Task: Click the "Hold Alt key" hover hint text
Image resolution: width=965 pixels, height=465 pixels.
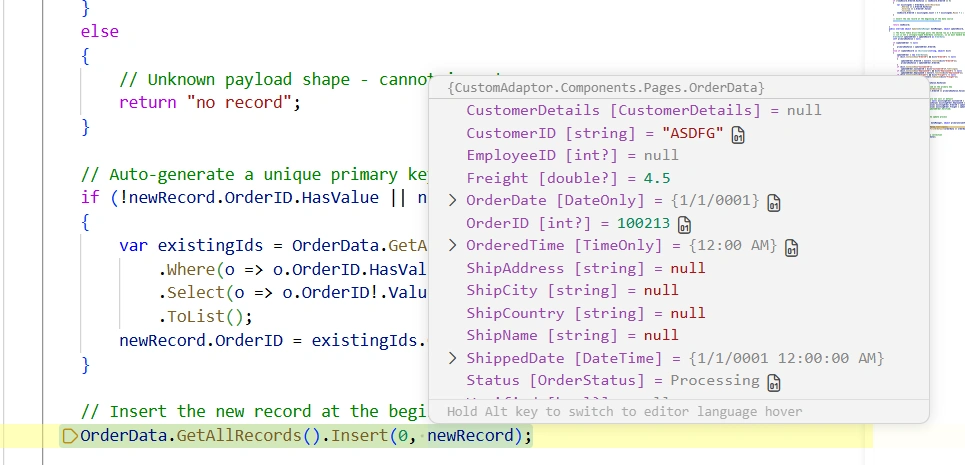Action: tap(625, 411)
